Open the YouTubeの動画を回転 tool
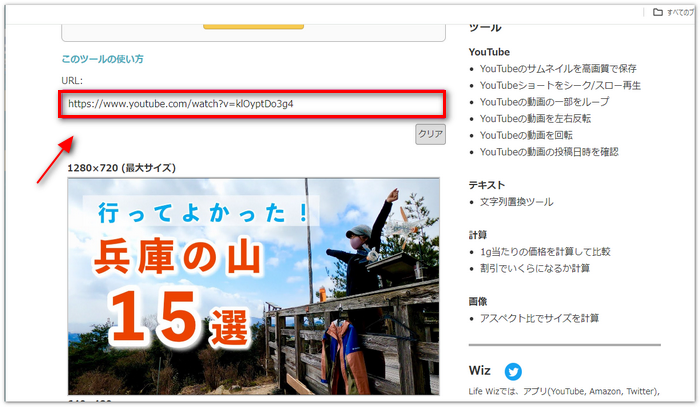 [526, 135]
